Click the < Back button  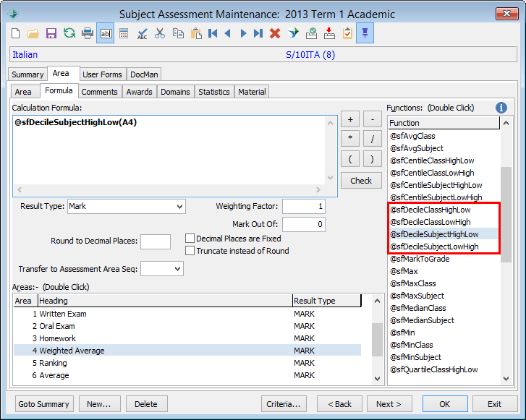[339, 404]
